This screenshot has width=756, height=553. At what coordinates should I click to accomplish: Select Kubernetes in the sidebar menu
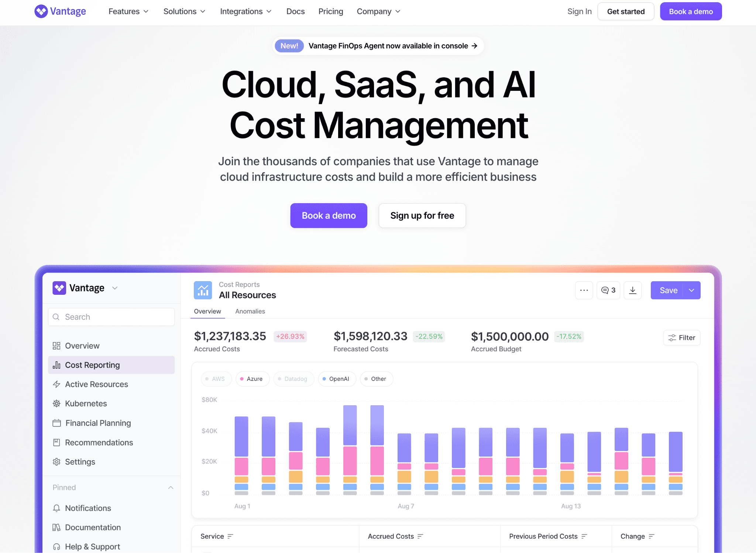pos(111,403)
